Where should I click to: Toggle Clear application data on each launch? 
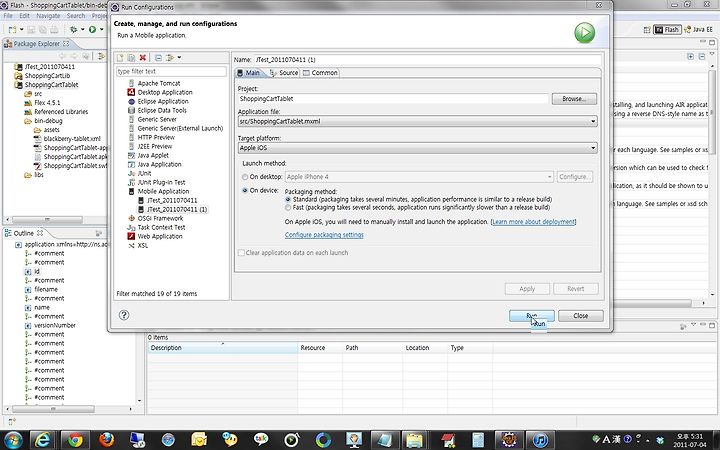241,253
